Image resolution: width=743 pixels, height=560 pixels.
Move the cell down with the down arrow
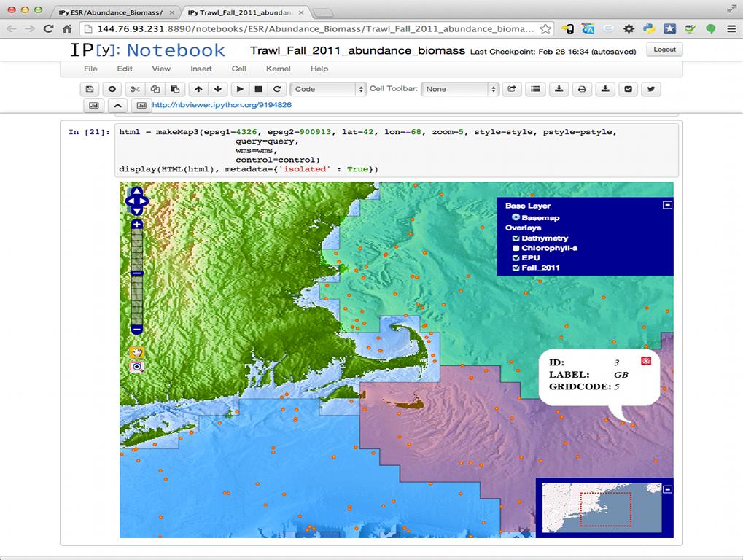tap(218, 89)
